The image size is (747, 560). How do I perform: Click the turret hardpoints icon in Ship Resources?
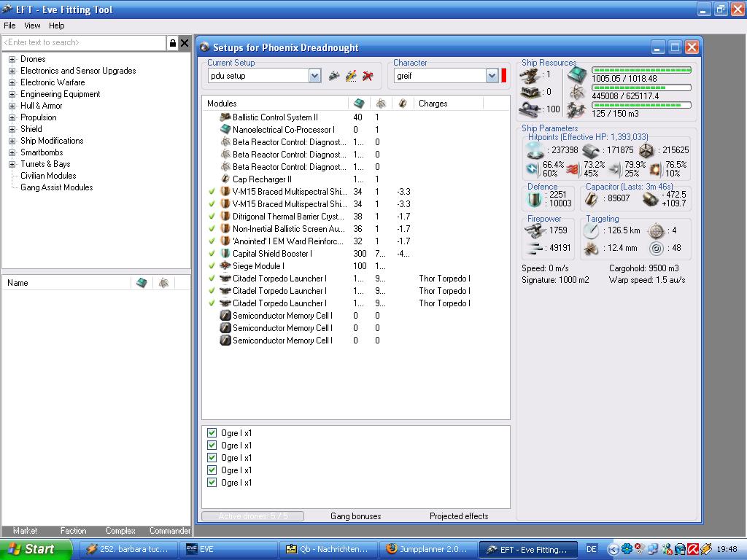point(530,75)
